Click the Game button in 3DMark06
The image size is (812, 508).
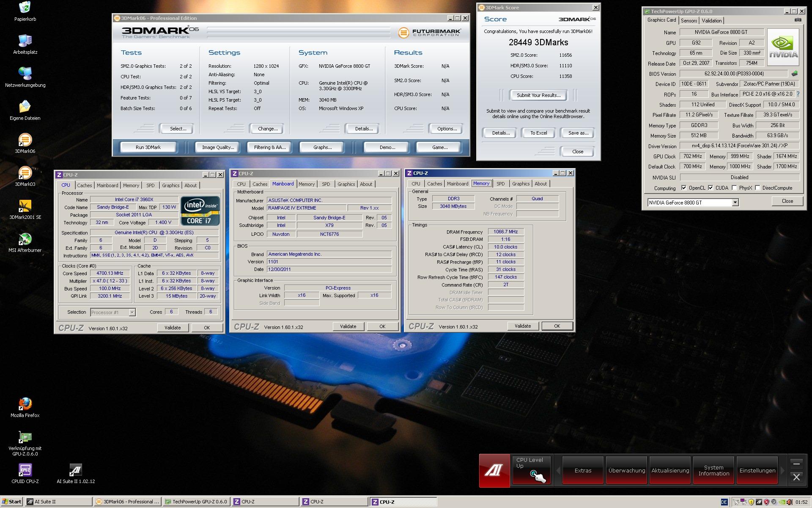[x=439, y=147]
